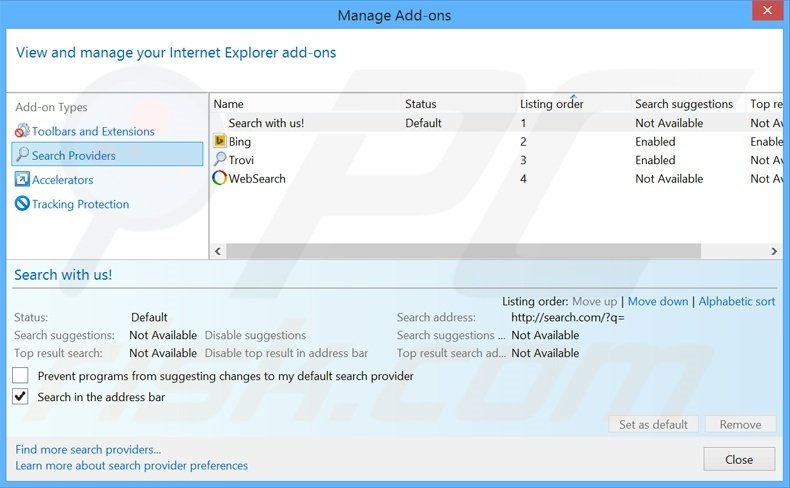Click the Bing provider icon
The width and height of the screenshot is (790, 488).
point(220,141)
